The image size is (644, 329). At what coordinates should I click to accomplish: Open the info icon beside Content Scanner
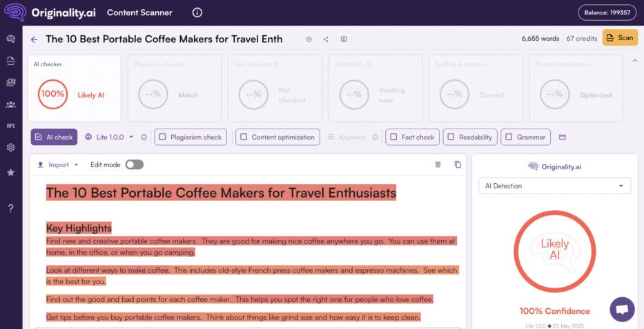[x=197, y=12]
